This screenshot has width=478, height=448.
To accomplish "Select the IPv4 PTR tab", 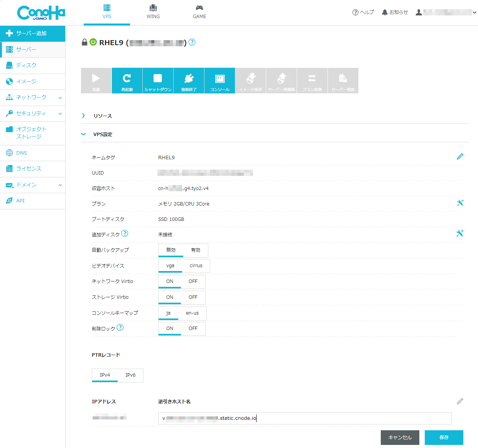I will tap(105, 375).
